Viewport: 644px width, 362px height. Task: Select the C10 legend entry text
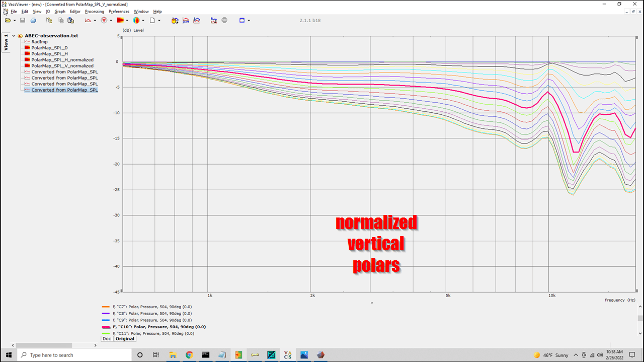point(159,327)
